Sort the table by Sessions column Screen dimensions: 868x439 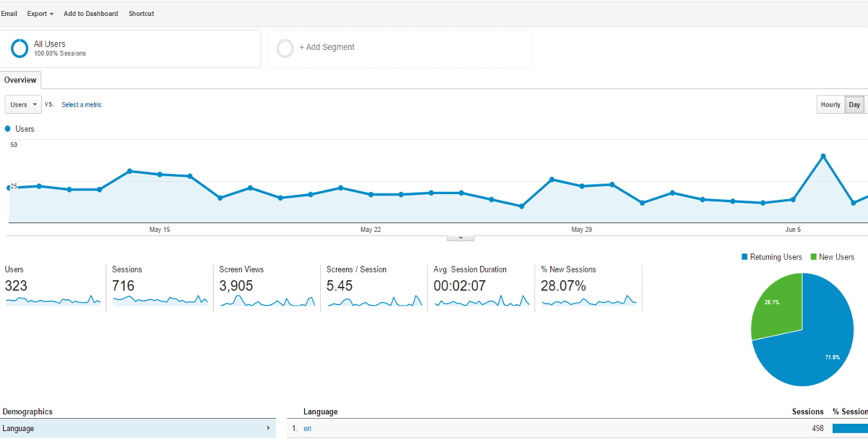coord(807,411)
